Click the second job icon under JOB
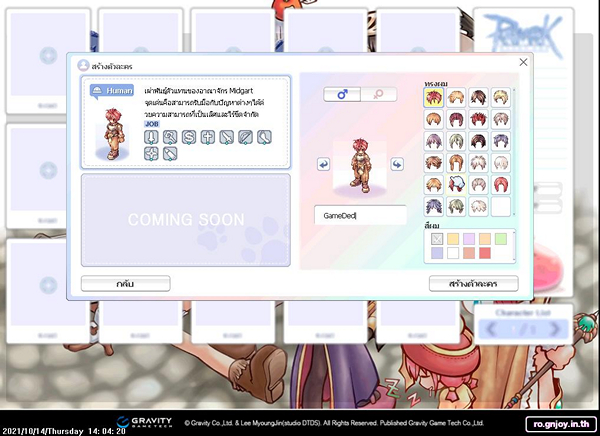This screenshot has width=600, height=436. tap(169, 136)
